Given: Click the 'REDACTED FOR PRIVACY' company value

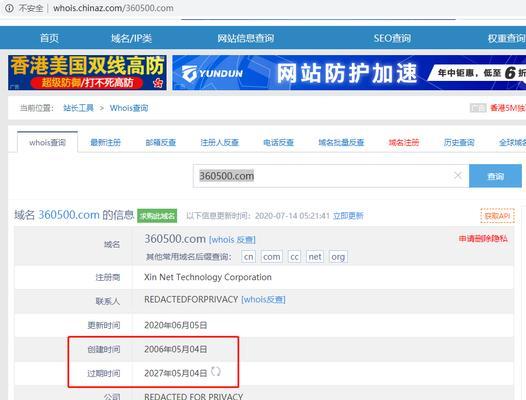Looking at the screenshot, I should [x=194, y=396].
